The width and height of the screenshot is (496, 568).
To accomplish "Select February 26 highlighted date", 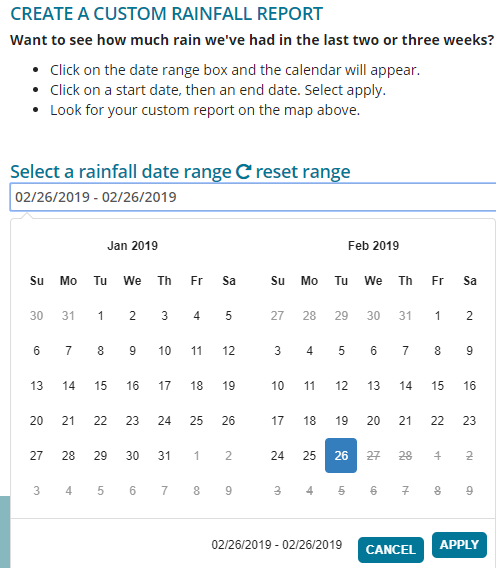I will click(x=341, y=455).
